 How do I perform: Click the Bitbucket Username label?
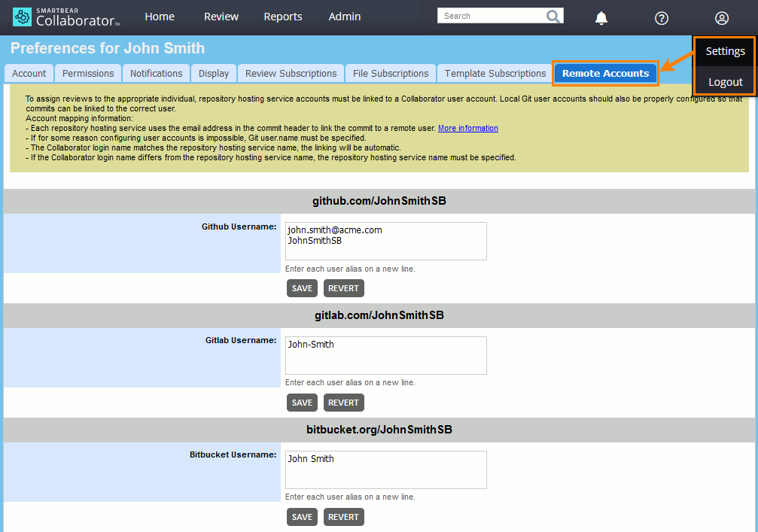233,454
